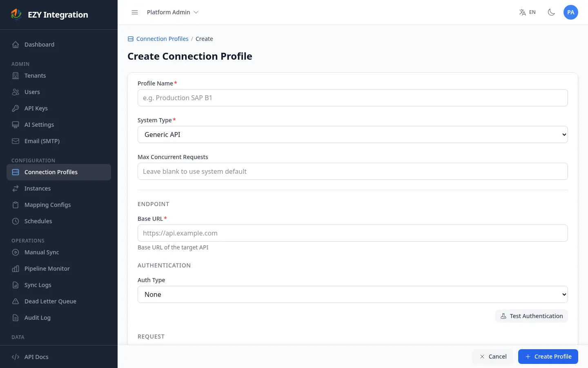Click the 'Create' breadcrumb text
588x368 pixels.
click(x=204, y=39)
